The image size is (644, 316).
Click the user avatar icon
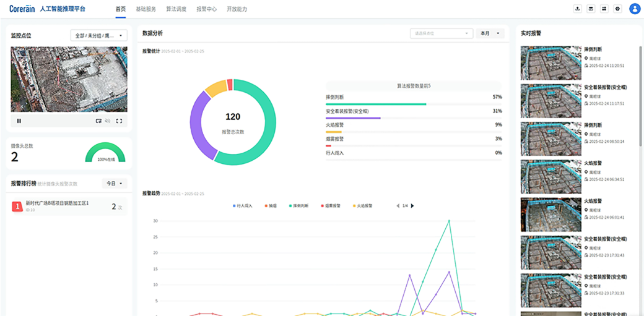(635, 9)
